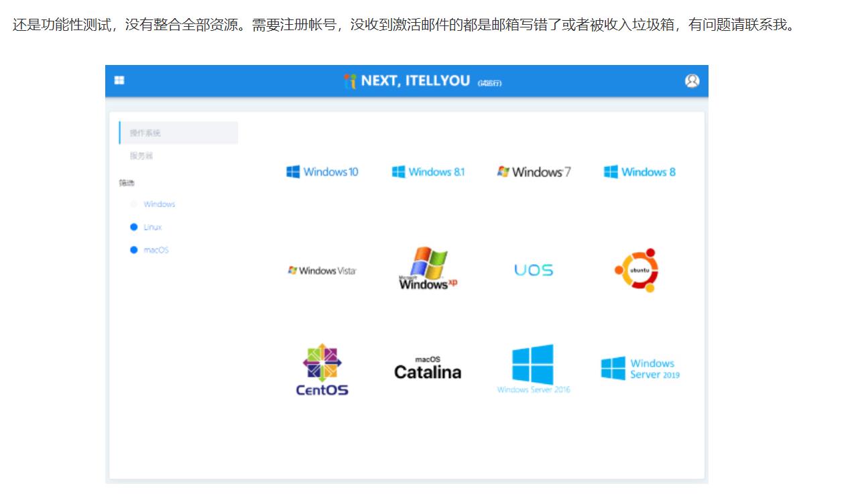Open the Ubuntu logo icon

pyautogui.click(x=637, y=271)
